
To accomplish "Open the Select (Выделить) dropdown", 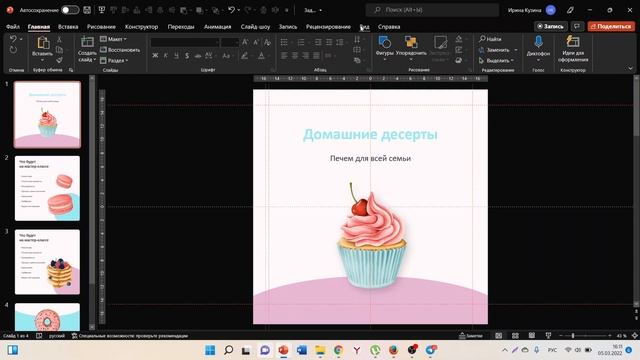I will point(497,60).
